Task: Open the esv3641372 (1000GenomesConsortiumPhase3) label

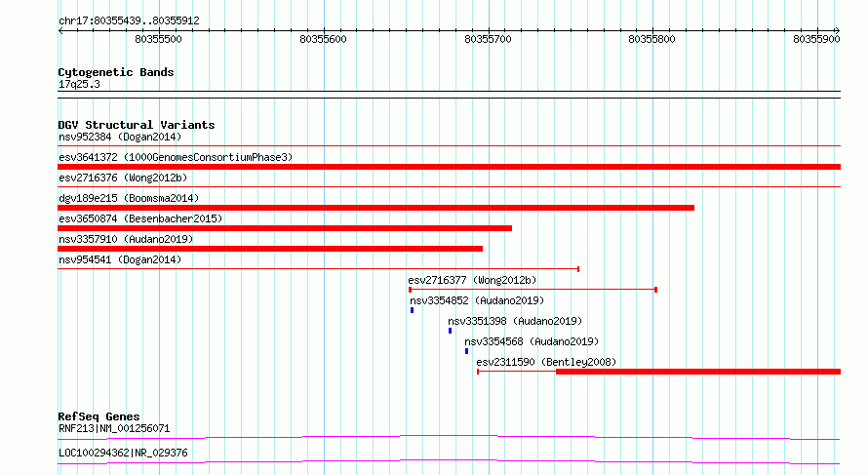Action: [x=176, y=157]
